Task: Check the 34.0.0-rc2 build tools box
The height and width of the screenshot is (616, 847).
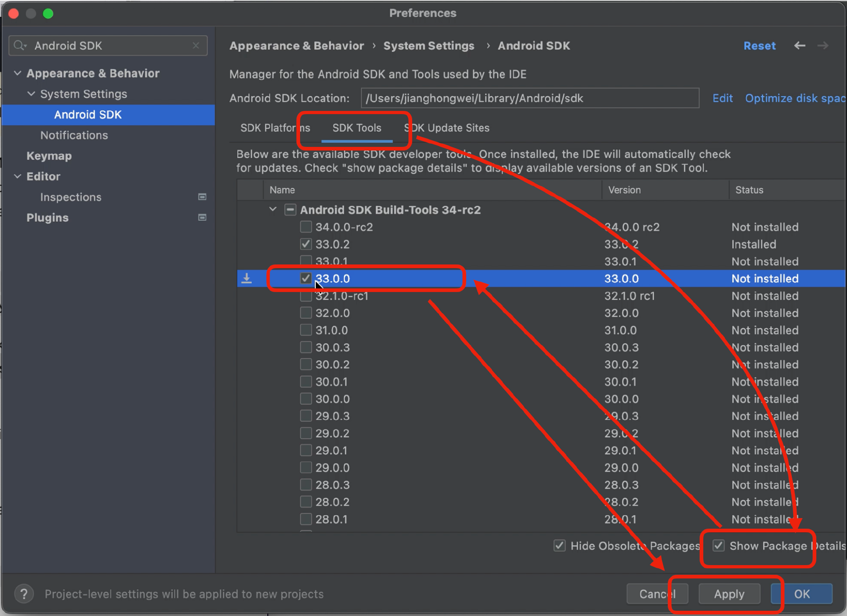Action: (306, 227)
